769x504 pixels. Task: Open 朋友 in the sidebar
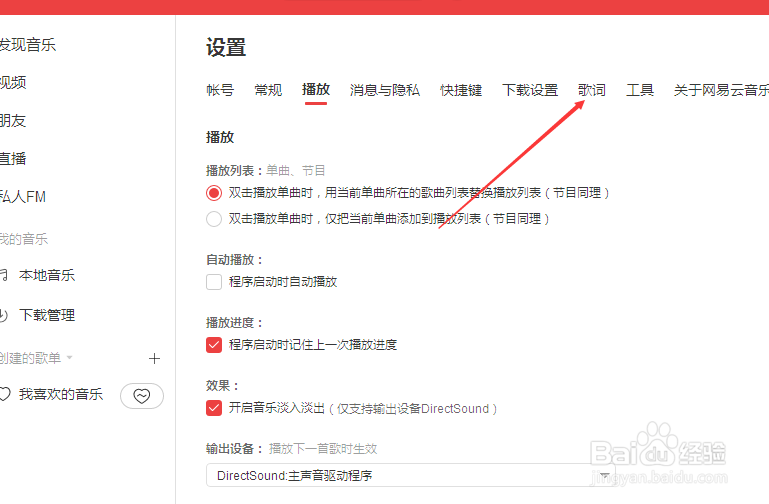[x=13, y=121]
